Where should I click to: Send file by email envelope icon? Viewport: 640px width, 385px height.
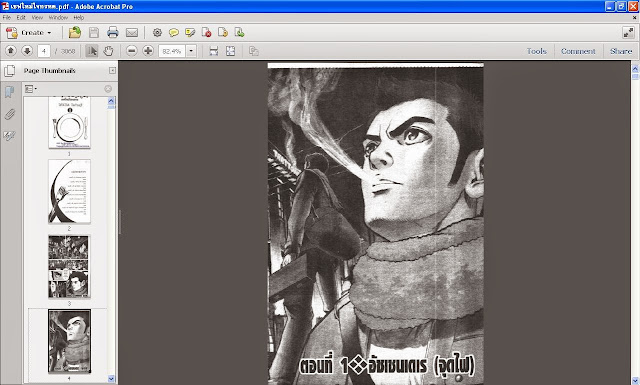[132, 33]
